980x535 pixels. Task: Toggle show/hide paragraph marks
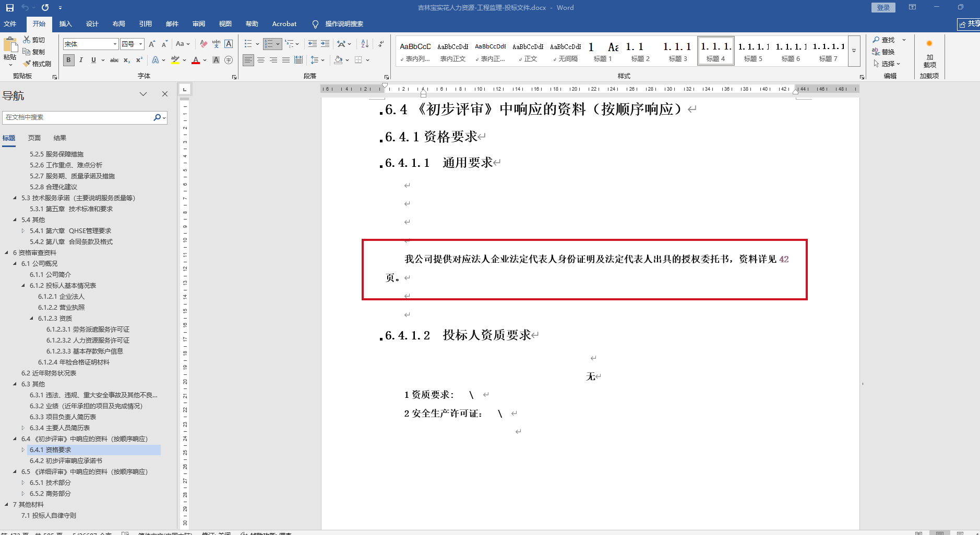click(x=381, y=44)
